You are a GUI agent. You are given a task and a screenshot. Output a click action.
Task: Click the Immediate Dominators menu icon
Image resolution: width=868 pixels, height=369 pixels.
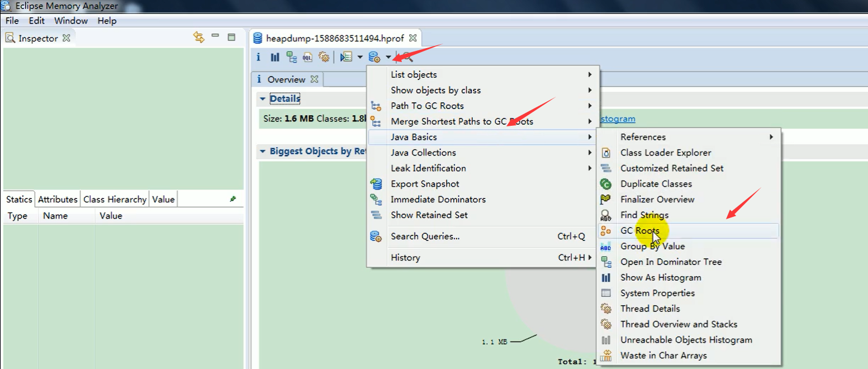[377, 200]
